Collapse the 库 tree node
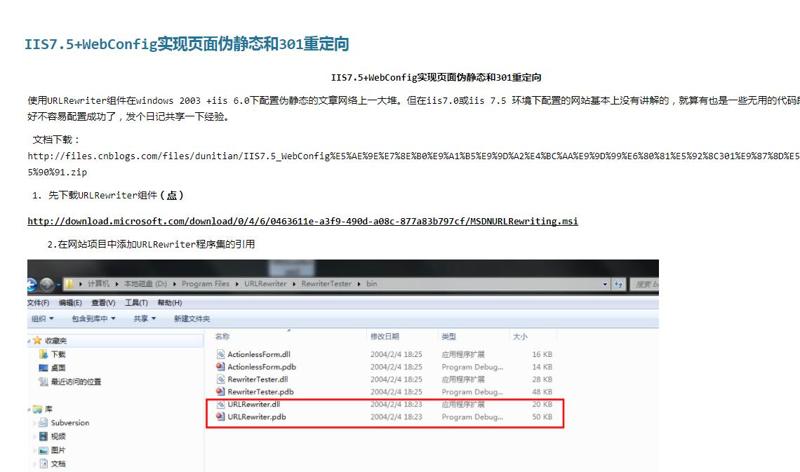Screen dimensions: 800x472 (x=29, y=409)
